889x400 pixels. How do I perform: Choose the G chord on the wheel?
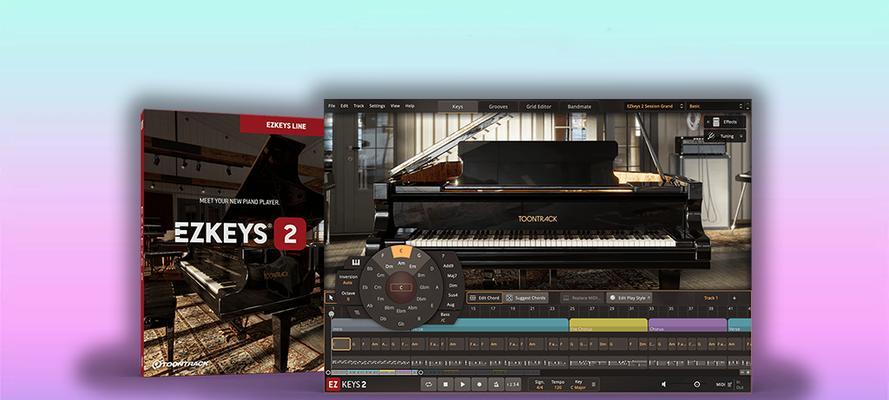coord(419,256)
